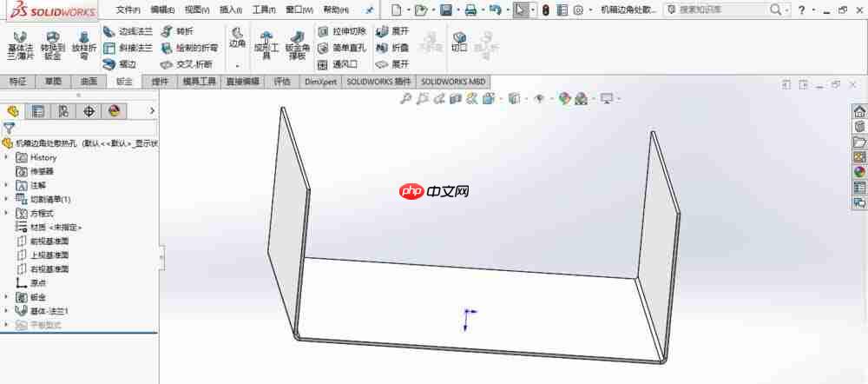
Task: Switch to the 特征 Features tab
Action: pyautogui.click(x=17, y=82)
